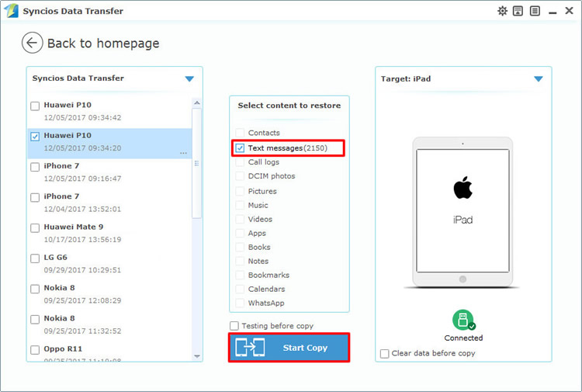The width and height of the screenshot is (582, 392).
Task: Open the settings gear icon
Action: (x=502, y=11)
